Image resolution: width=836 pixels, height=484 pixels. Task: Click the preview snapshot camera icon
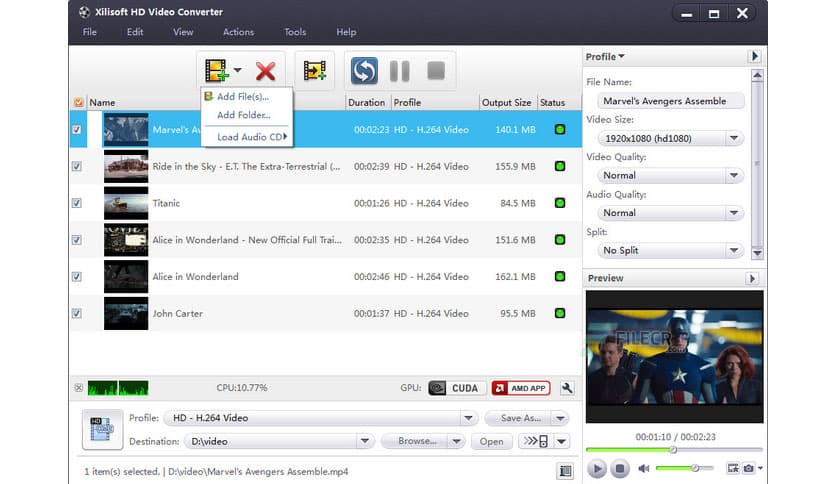[749, 468]
